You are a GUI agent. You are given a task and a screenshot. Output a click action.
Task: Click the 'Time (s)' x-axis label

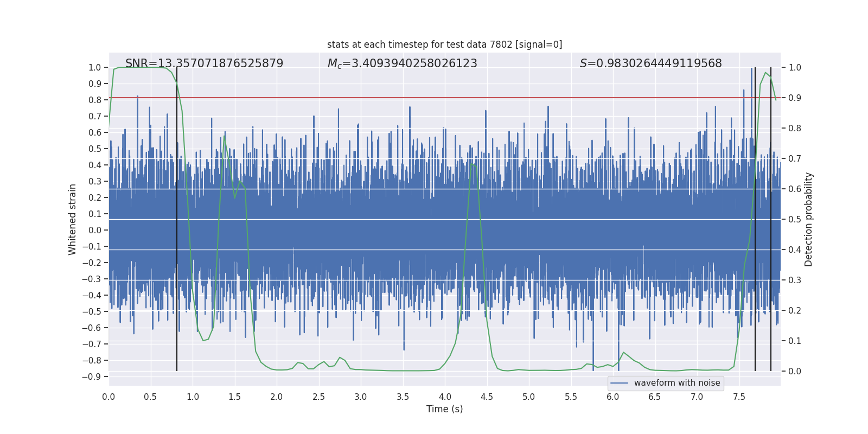(444, 409)
